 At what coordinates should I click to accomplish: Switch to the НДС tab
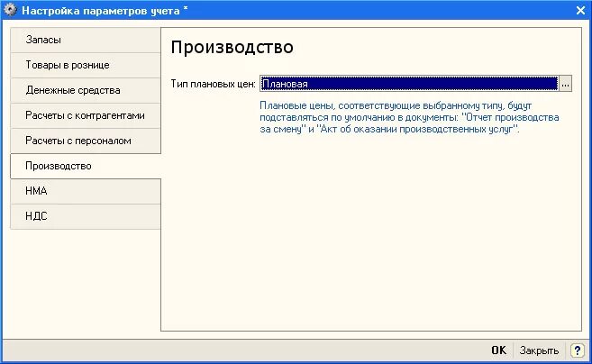point(86,217)
